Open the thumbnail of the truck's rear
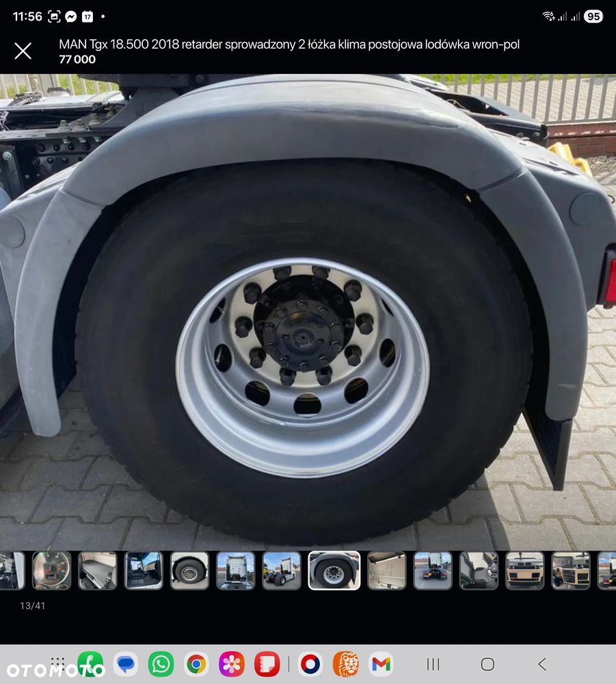The image size is (616, 684). tap(235, 570)
